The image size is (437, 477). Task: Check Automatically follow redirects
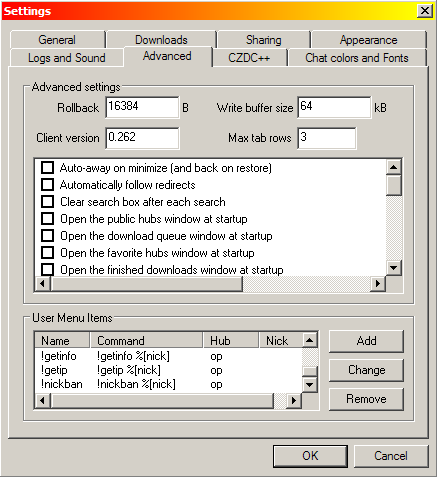(47, 184)
